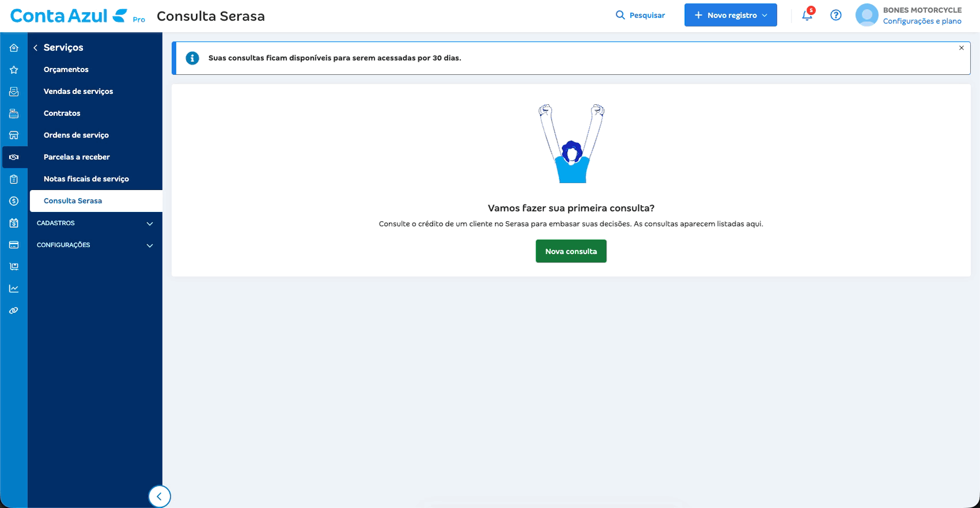
Task: Click the clipboard icon in rail
Action: [14, 179]
